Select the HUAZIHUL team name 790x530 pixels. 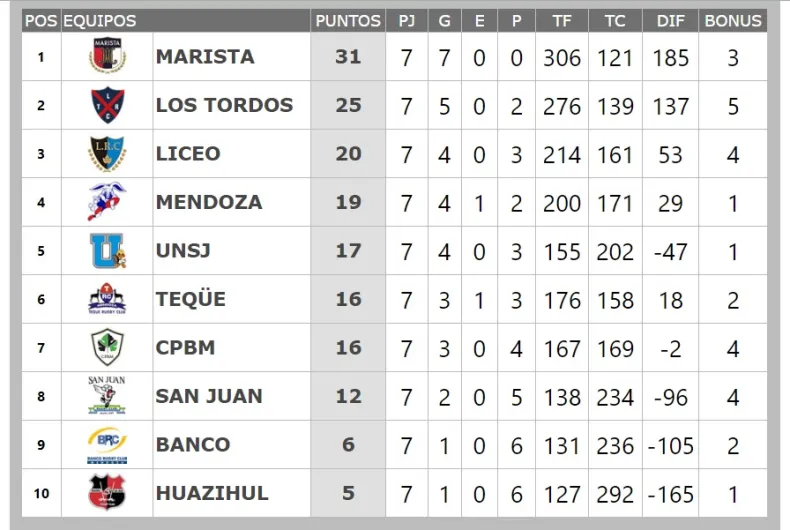tap(212, 492)
